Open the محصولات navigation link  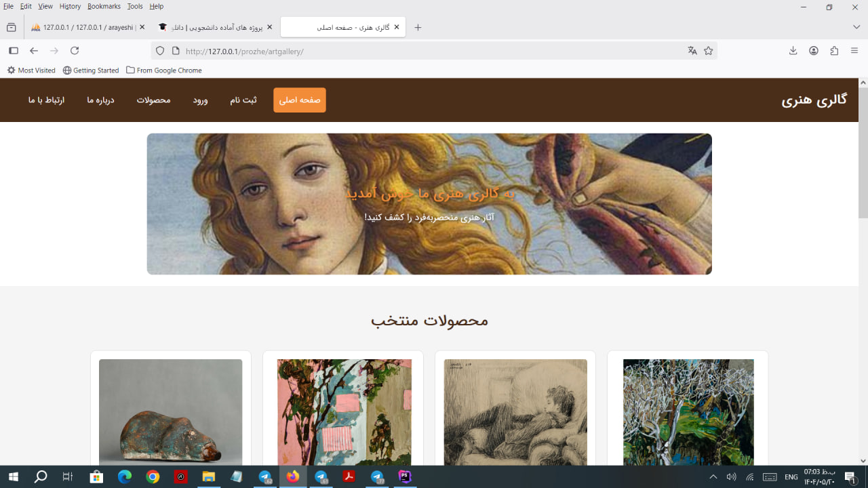[153, 100]
